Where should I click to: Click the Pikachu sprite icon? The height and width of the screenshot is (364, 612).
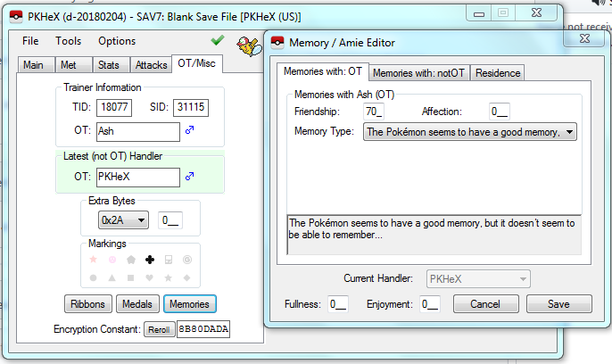pos(249,46)
